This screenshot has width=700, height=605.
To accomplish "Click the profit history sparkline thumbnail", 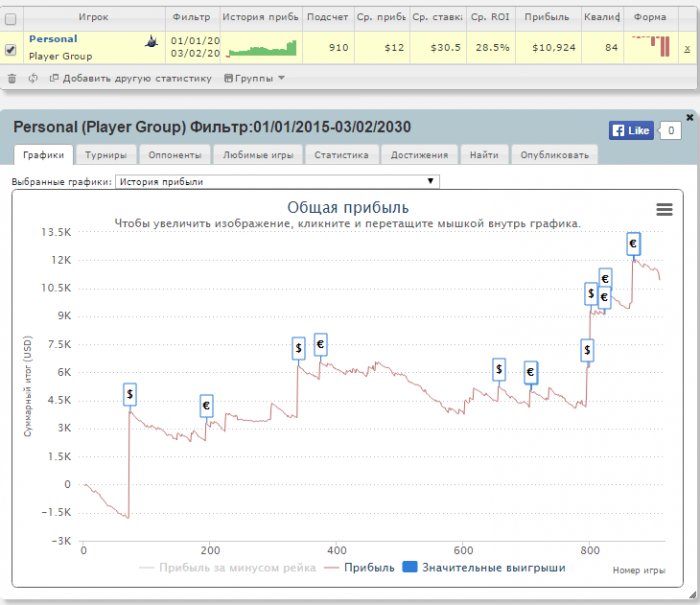I will point(261,48).
